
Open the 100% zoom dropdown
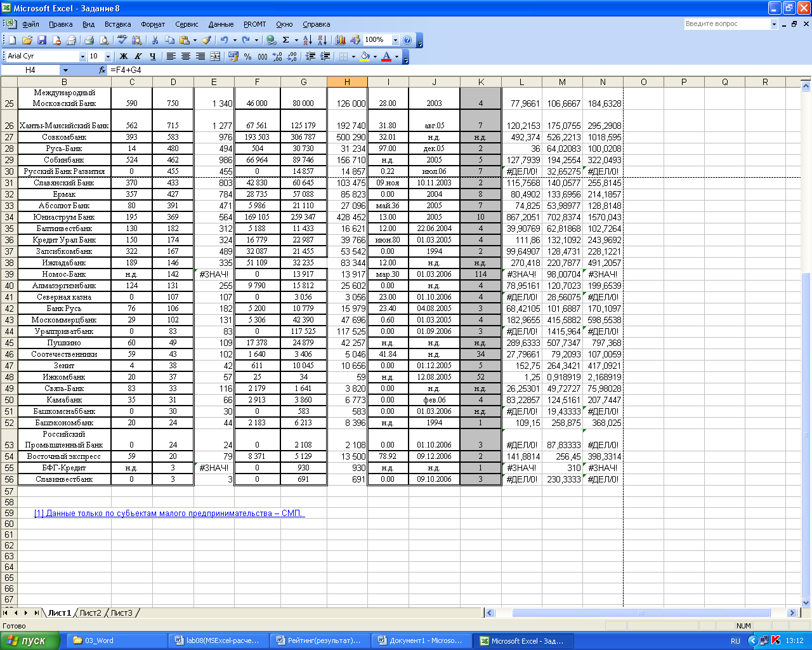point(395,40)
